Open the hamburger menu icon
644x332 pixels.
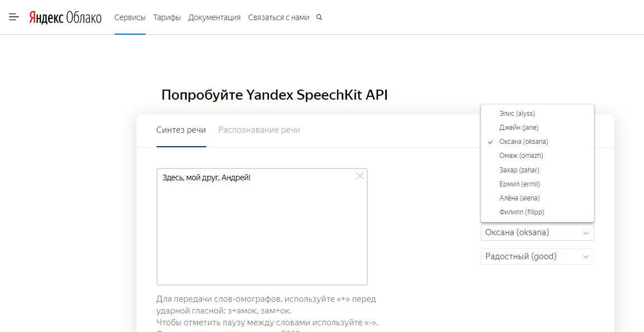point(14,17)
